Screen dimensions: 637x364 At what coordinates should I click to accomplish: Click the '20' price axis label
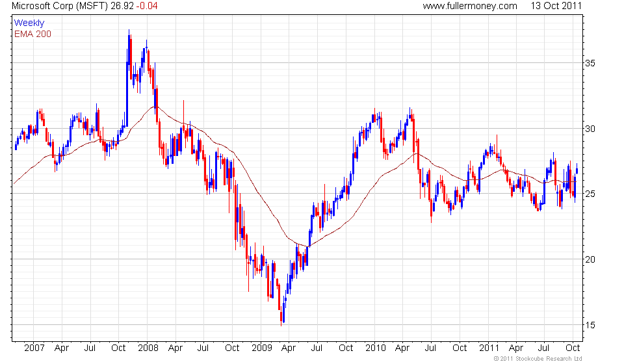click(x=590, y=259)
